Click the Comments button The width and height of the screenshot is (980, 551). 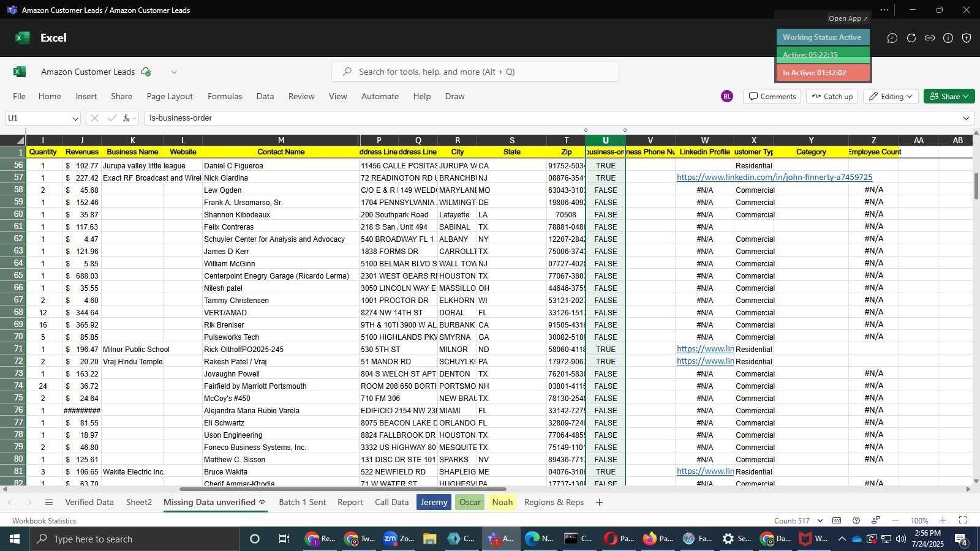click(772, 96)
